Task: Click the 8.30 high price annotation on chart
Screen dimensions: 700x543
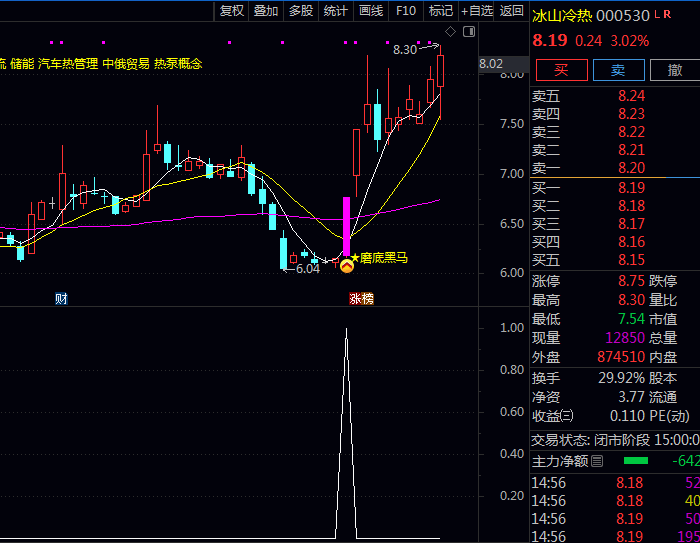Action: [404, 50]
